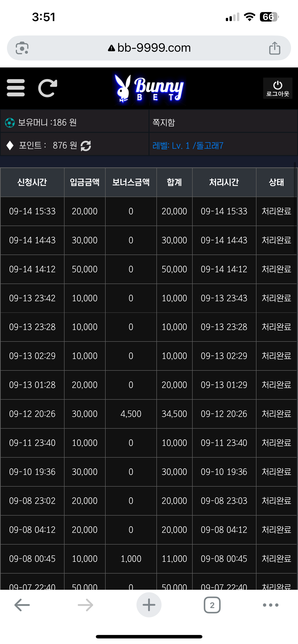Open a new tab with plus button
Viewport: 298px width, 644px height.
click(x=149, y=605)
